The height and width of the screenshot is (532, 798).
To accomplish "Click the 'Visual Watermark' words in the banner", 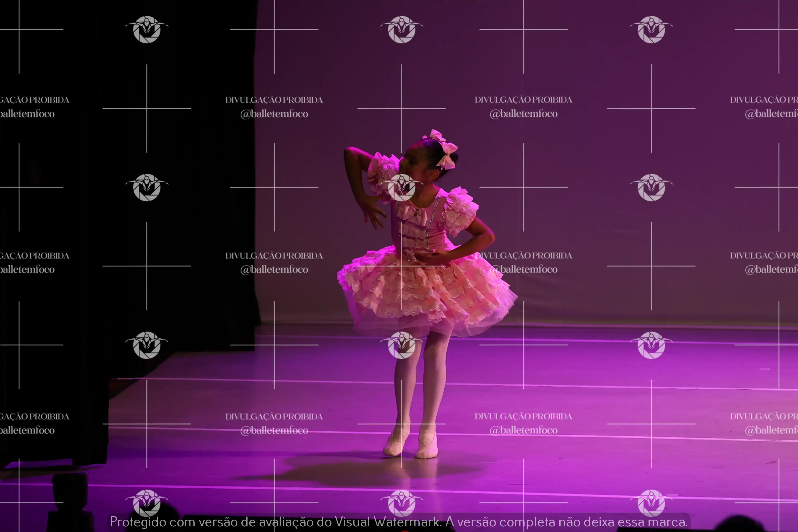I will point(387,522).
